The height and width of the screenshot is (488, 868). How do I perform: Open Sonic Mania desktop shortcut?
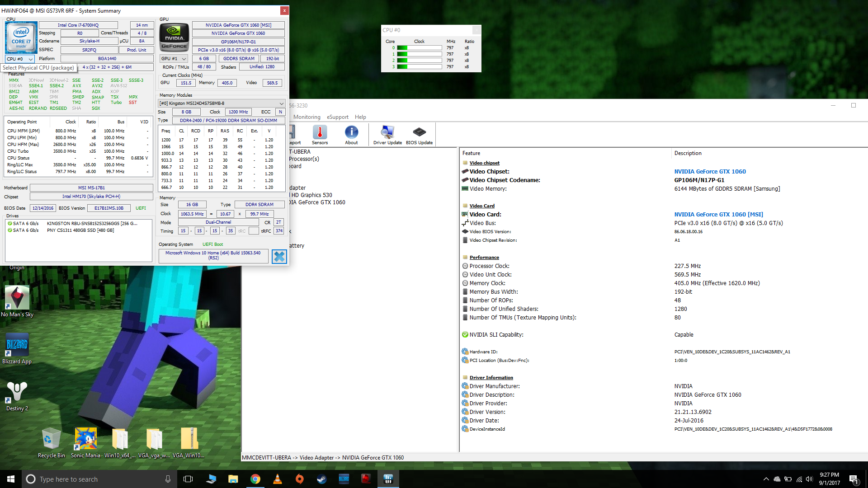[x=85, y=442]
